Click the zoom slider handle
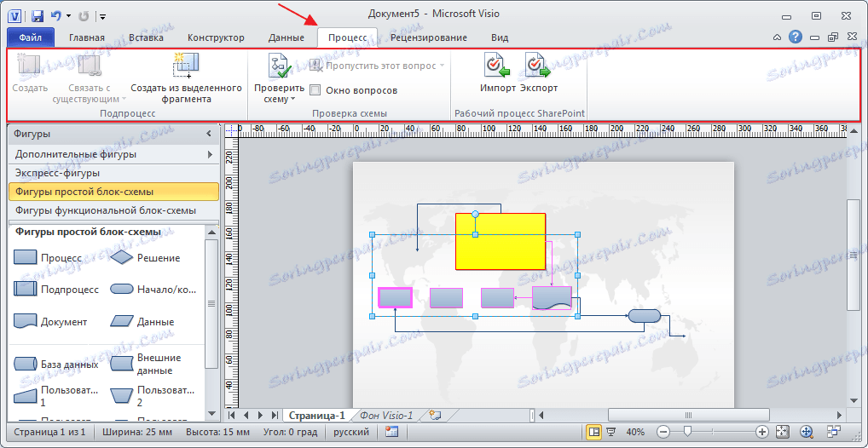Viewport: 868px width, 448px height. 687,432
